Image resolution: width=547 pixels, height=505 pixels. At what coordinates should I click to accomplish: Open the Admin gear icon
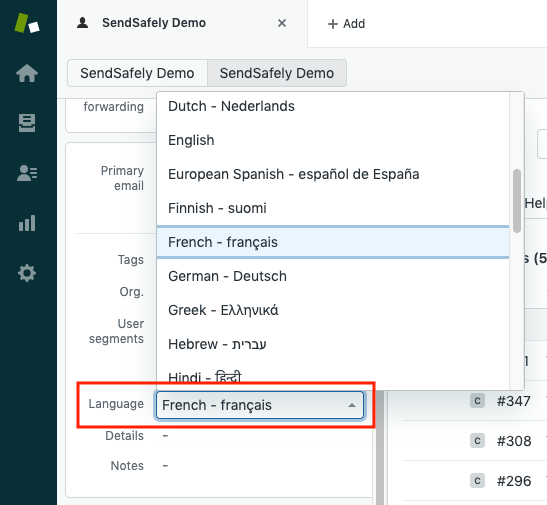(x=27, y=273)
